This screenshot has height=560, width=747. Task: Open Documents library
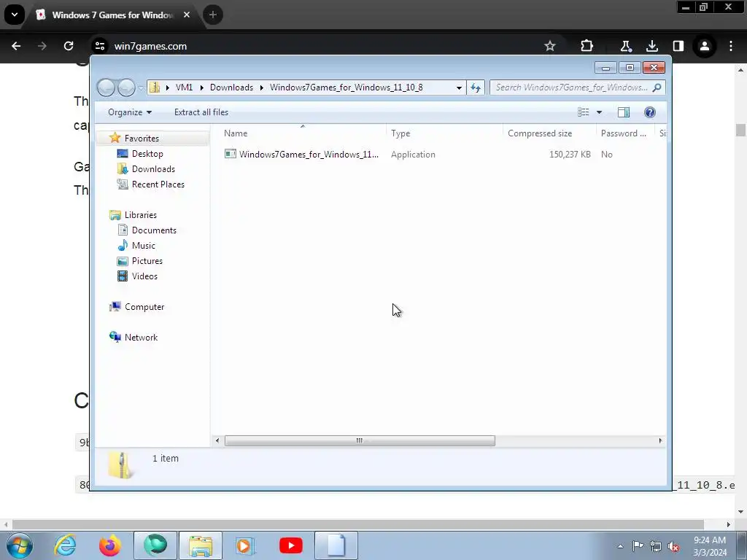coord(154,230)
